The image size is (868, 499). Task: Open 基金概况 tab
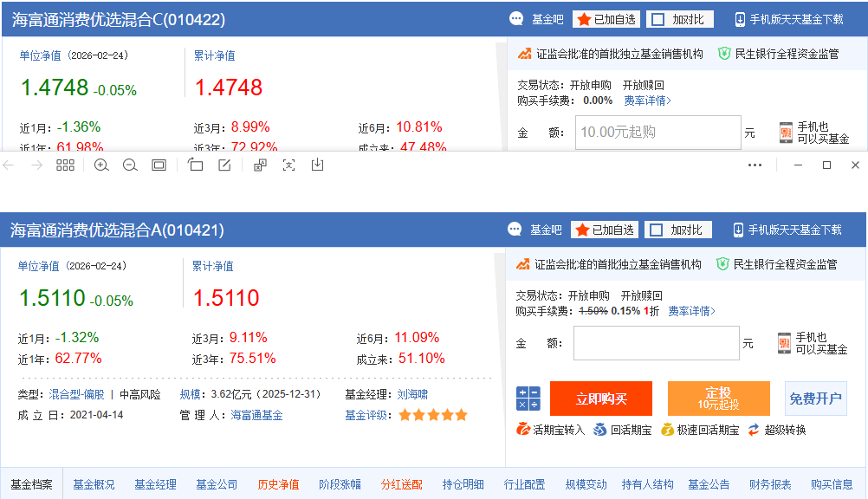click(x=94, y=484)
